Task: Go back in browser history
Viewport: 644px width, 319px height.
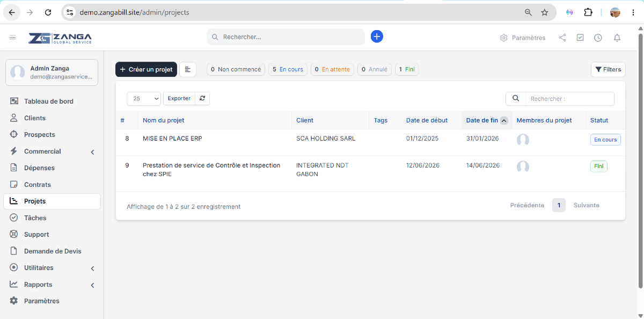Action: click(12, 12)
